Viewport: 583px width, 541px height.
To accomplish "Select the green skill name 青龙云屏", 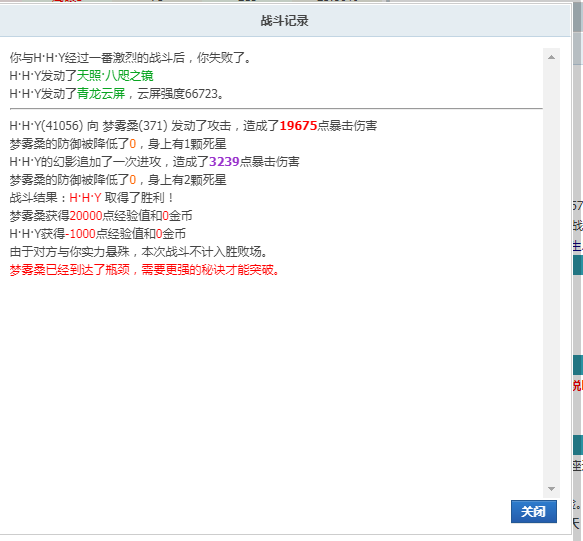I will (x=101, y=94).
